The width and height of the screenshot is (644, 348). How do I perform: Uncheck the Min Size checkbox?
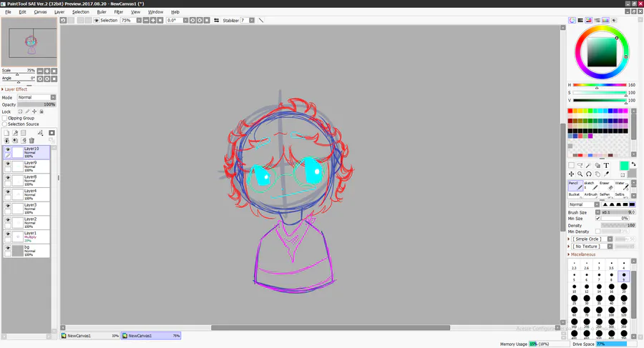pyautogui.click(x=598, y=219)
